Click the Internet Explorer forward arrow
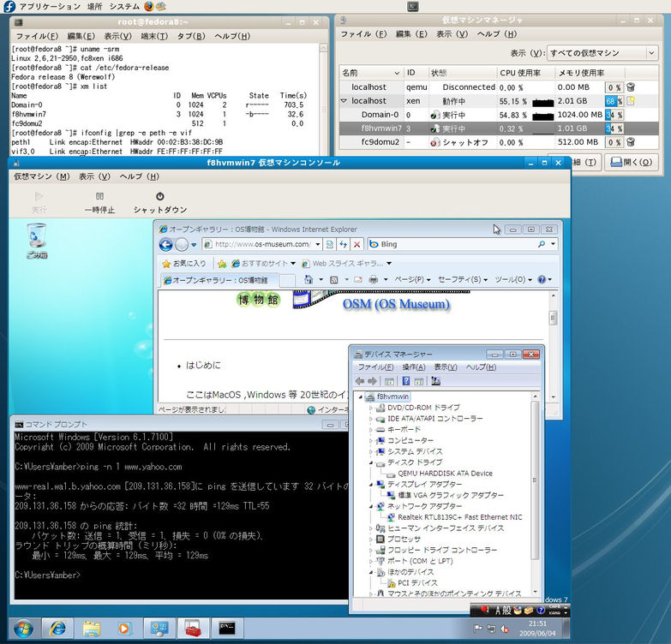Viewport: 671px width, 644px height. pyautogui.click(x=182, y=245)
